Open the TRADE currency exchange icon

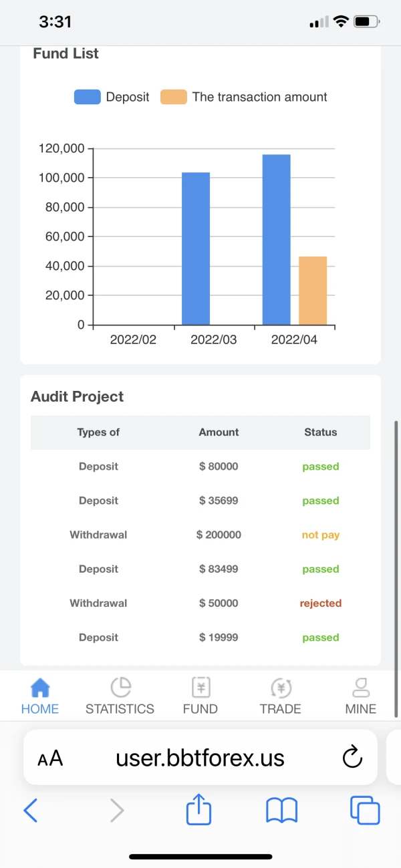click(281, 687)
